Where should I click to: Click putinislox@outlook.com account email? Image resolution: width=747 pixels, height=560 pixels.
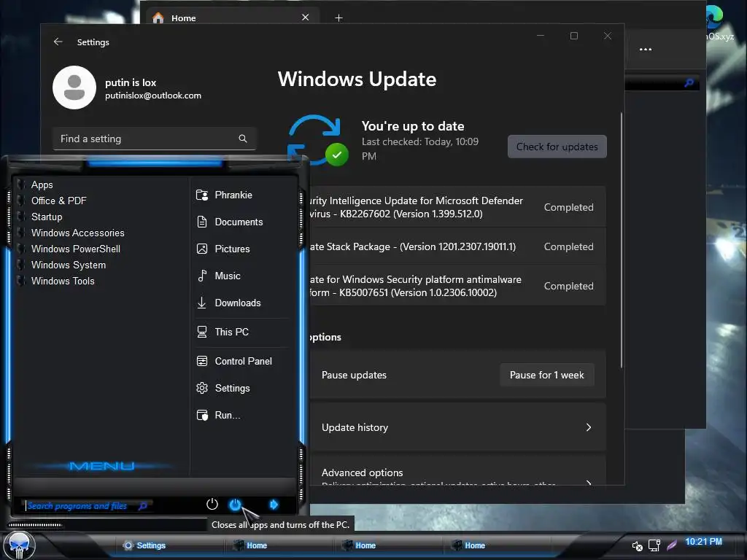pyautogui.click(x=153, y=96)
